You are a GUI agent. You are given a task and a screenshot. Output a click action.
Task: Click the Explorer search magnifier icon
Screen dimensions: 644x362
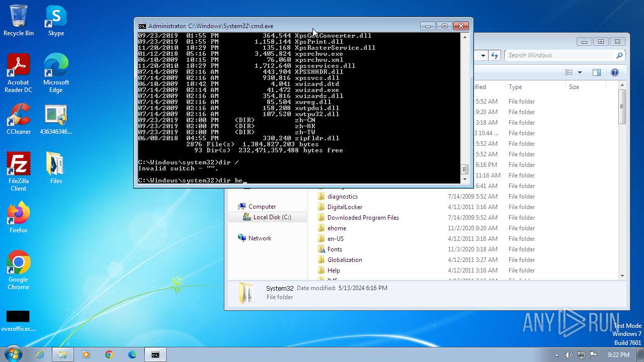619,55
